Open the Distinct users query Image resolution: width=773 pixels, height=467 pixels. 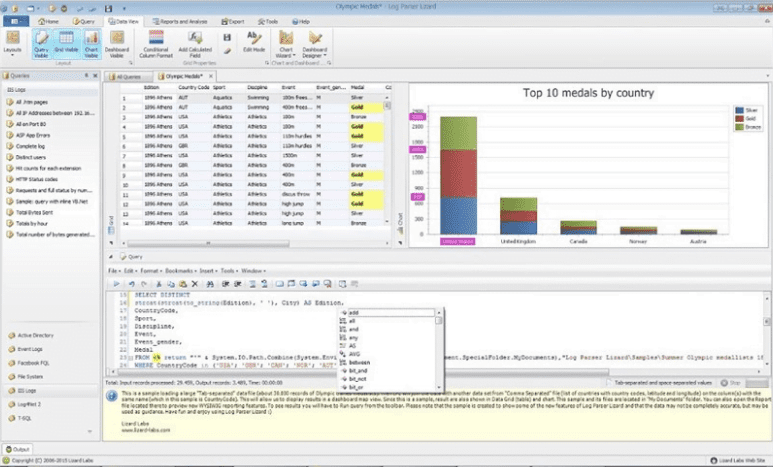(31, 157)
